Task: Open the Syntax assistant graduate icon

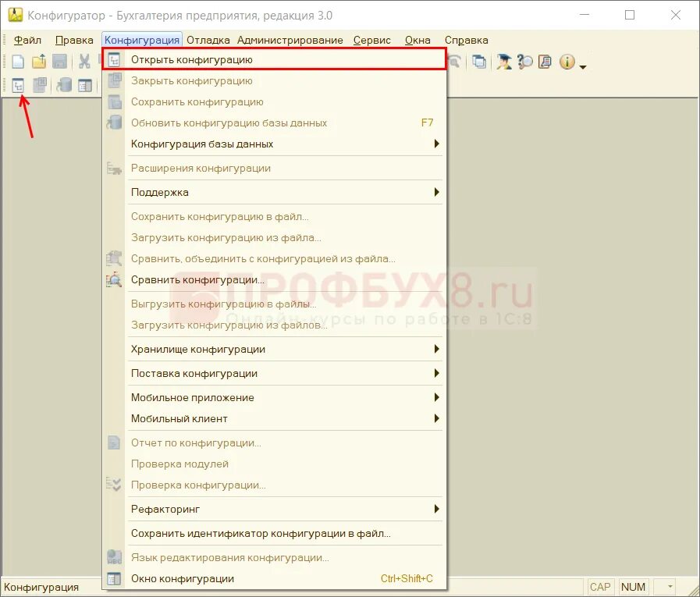Action: 504,61
